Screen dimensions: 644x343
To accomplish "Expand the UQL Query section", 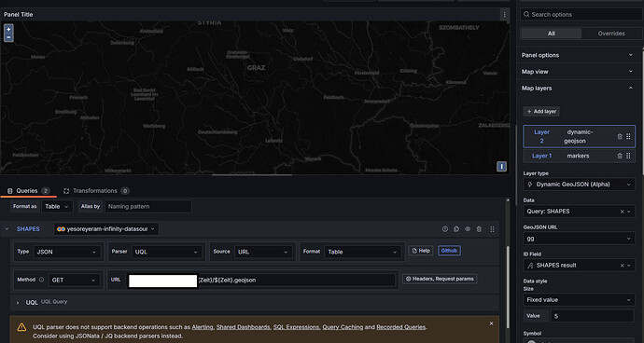I will 18,303.
